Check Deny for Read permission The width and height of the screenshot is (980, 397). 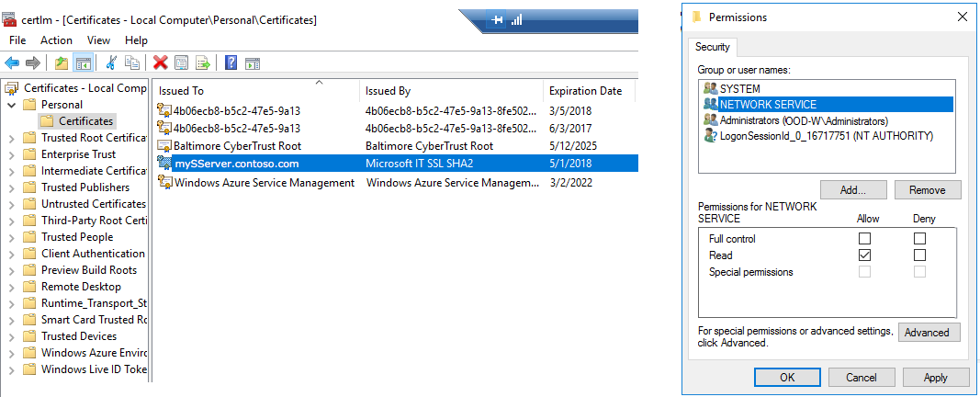(x=919, y=255)
